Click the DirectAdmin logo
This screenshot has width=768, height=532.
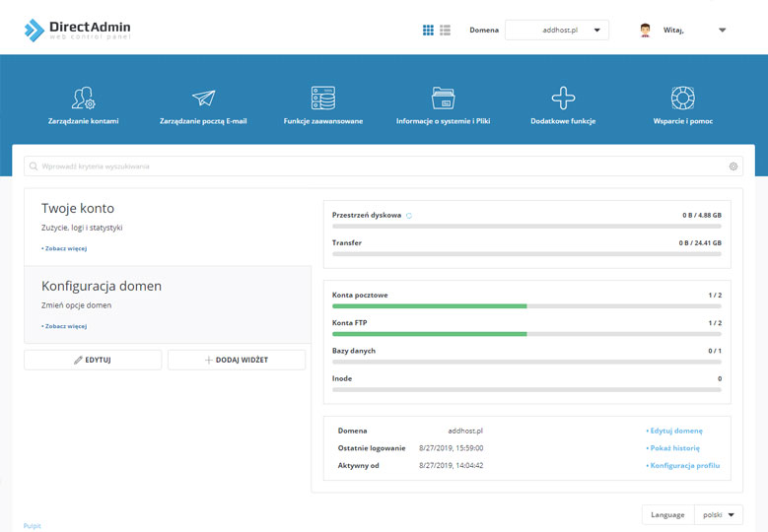[77, 30]
